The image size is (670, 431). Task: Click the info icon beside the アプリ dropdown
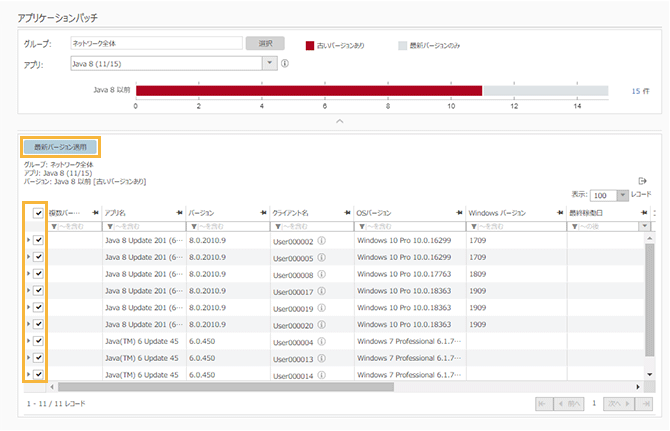(x=285, y=63)
